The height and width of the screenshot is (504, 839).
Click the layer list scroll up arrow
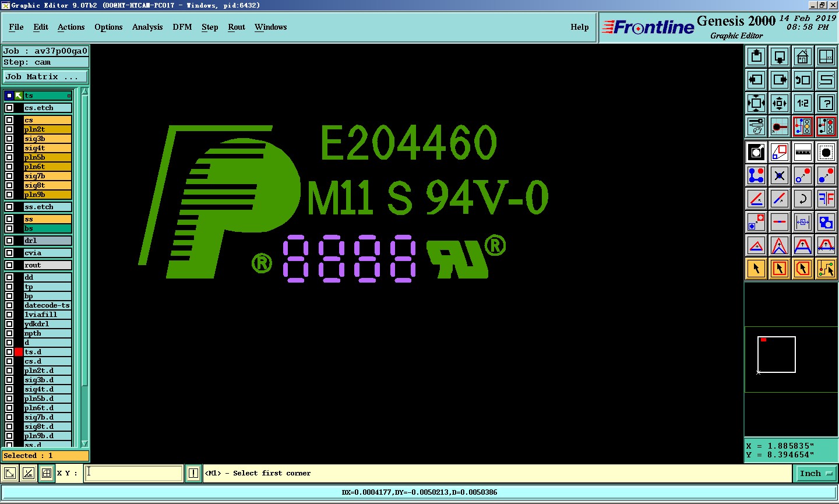point(84,91)
